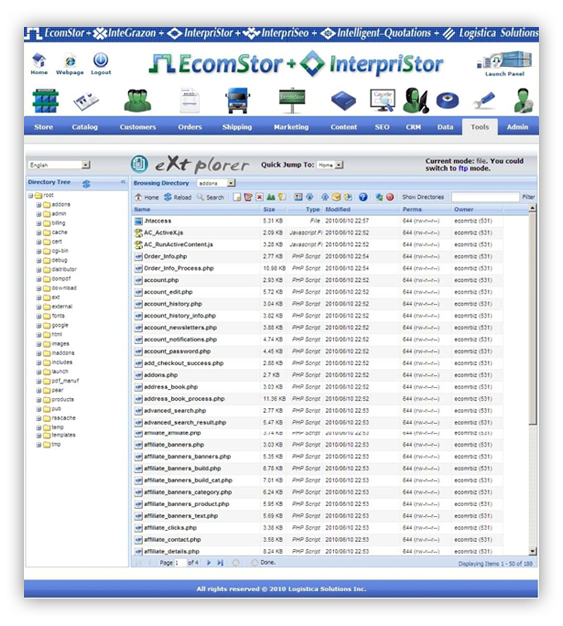Toggle the Show Directories button
Image resolution: width=563 pixels, height=626 pixels.
point(423,197)
